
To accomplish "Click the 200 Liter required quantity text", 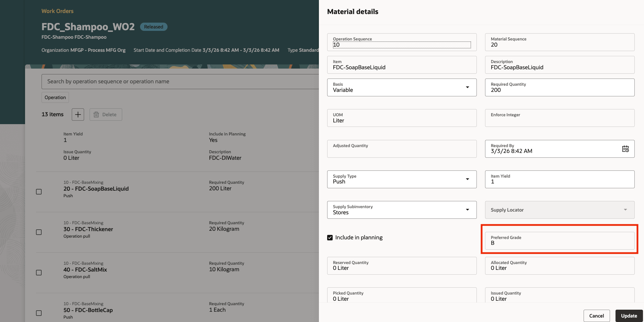I will (220, 188).
